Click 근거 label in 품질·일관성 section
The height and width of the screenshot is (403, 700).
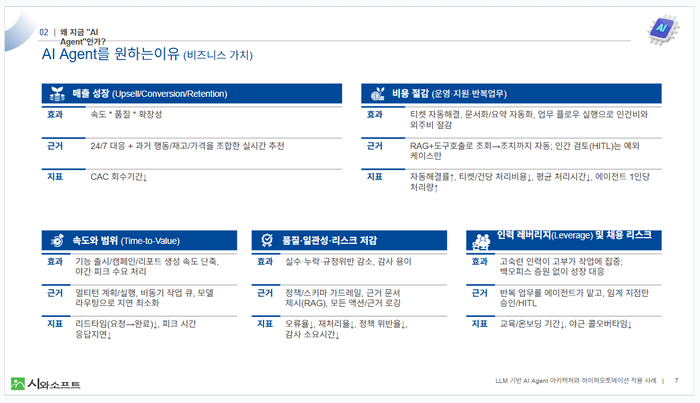click(265, 293)
